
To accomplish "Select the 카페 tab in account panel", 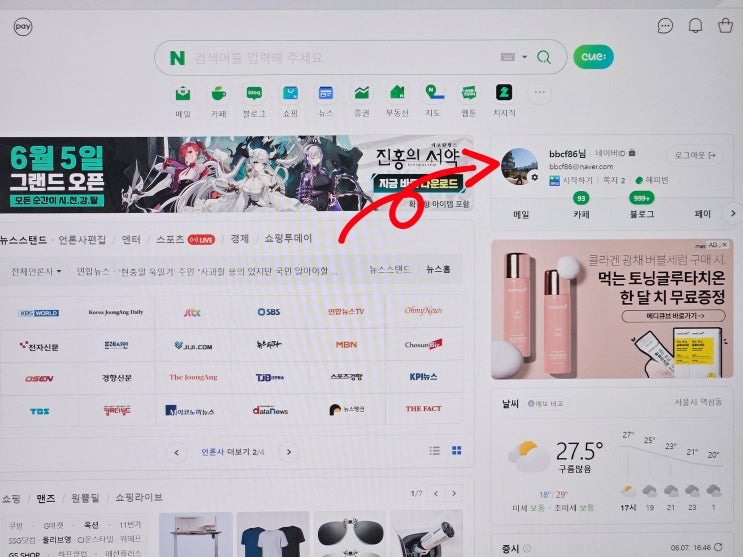I will click(x=581, y=214).
